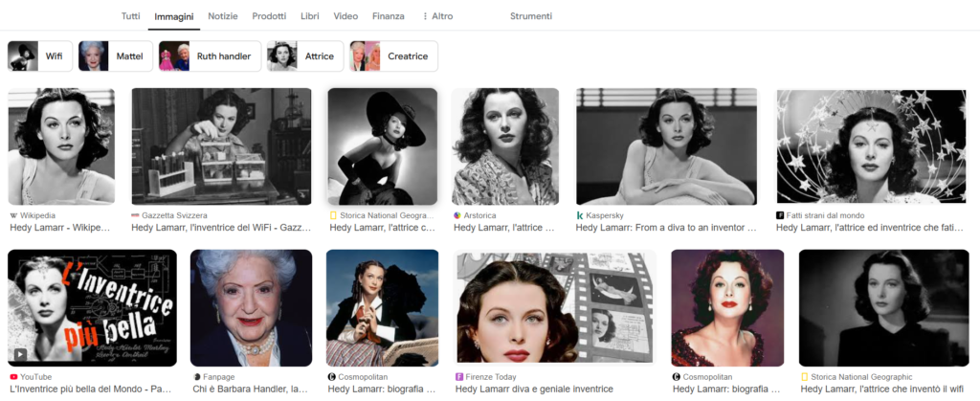Open the Arstorica result thumbnail
Viewport: 980px width, 401px height.
click(x=505, y=146)
